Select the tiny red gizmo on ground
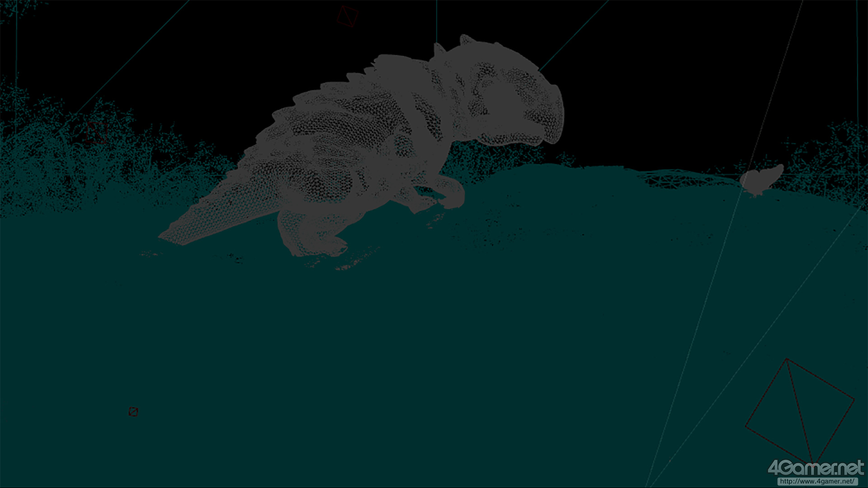868x488 pixels. (x=133, y=412)
